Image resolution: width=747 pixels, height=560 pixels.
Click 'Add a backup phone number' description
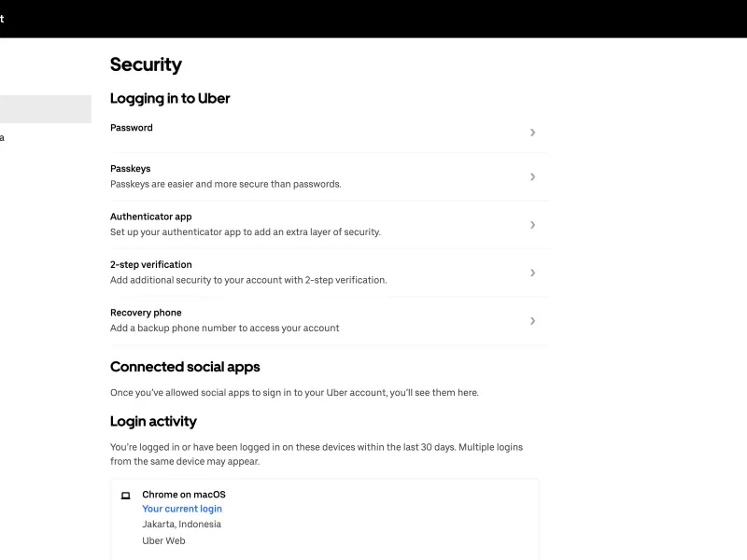click(224, 329)
